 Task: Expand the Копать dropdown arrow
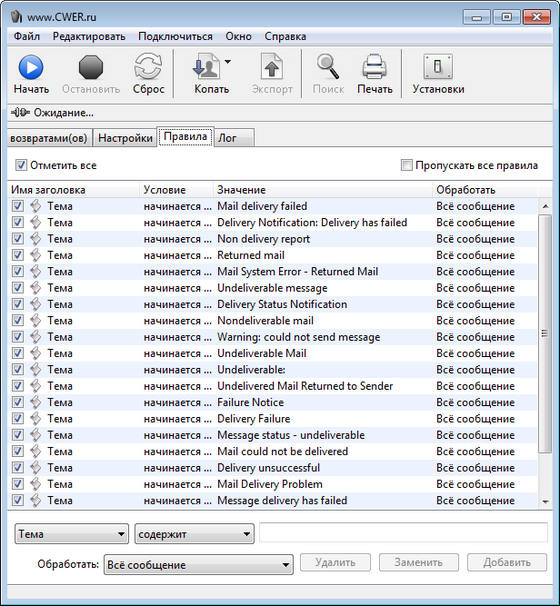228,61
